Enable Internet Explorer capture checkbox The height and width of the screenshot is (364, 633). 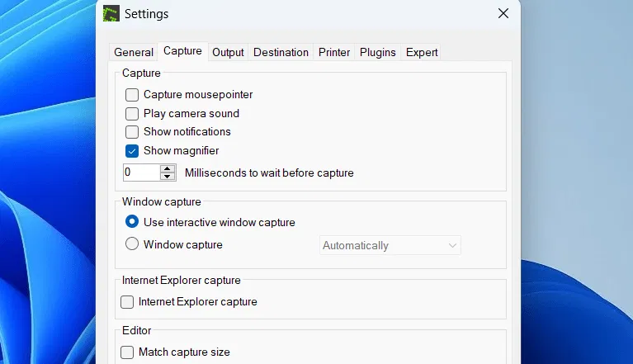click(127, 302)
